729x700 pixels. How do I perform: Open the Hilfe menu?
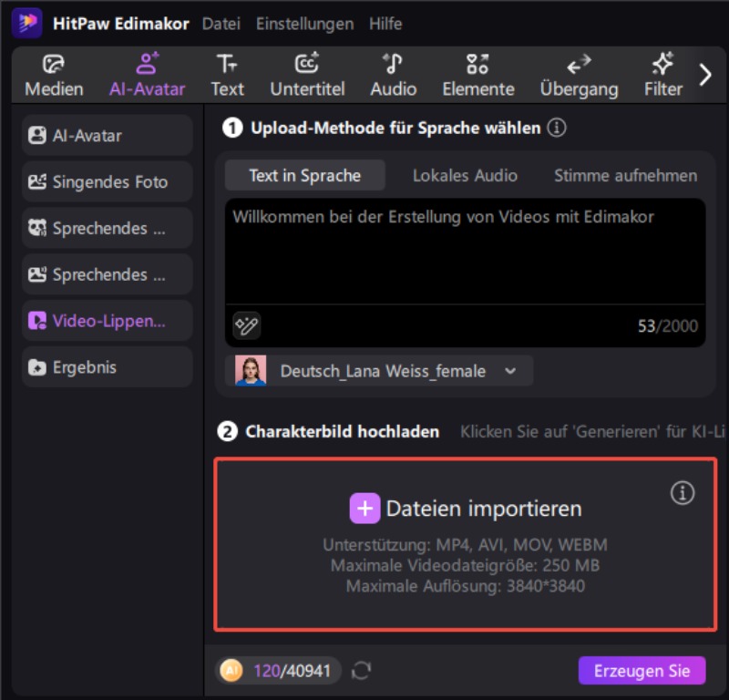click(385, 24)
